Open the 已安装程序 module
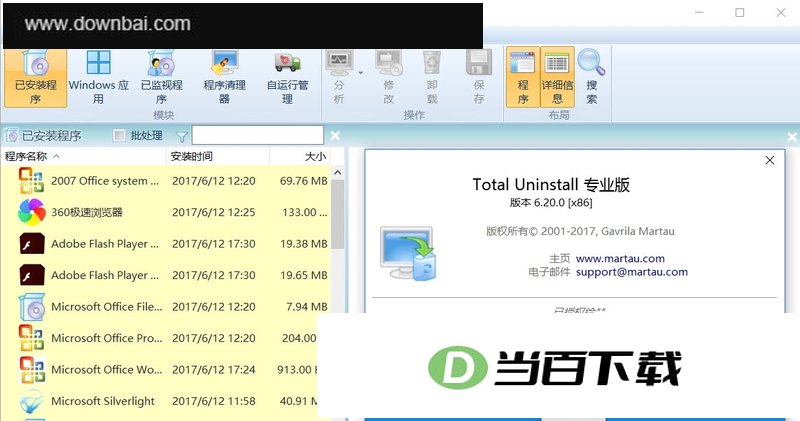This screenshot has height=421, width=800. tap(36, 78)
